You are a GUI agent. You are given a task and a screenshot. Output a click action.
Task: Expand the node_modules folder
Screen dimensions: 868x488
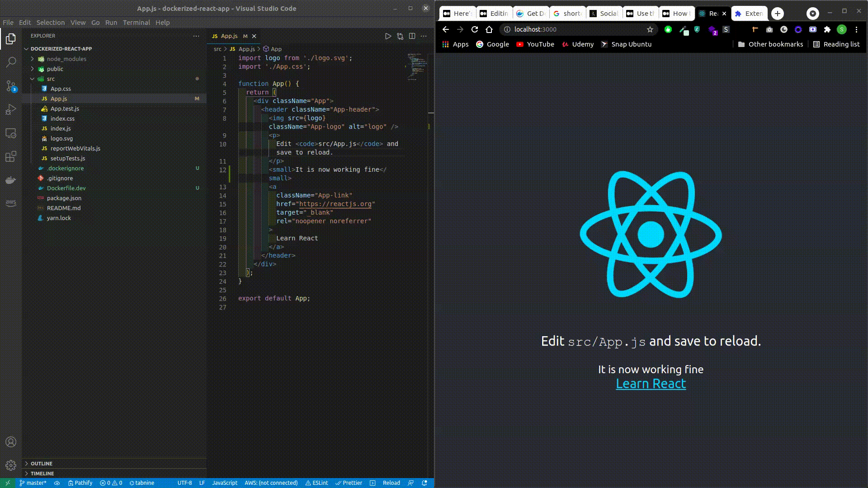pyautogui.click(x=66, y=59)
